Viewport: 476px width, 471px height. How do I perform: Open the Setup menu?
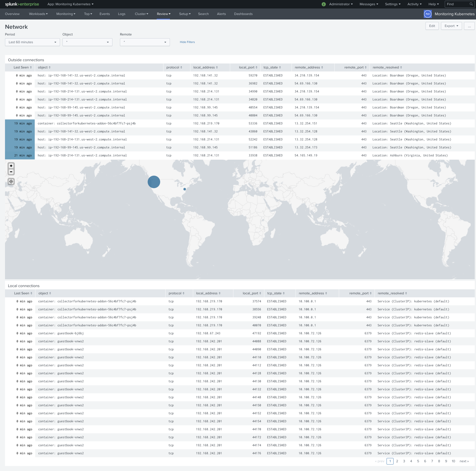tap(185, 14)
